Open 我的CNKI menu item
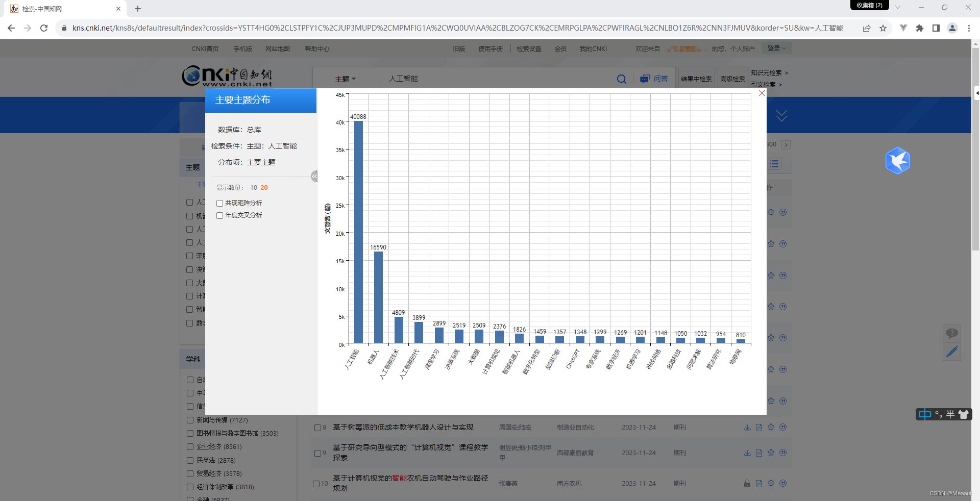Viewport: 980px width, 501px height. pos(593,49)
